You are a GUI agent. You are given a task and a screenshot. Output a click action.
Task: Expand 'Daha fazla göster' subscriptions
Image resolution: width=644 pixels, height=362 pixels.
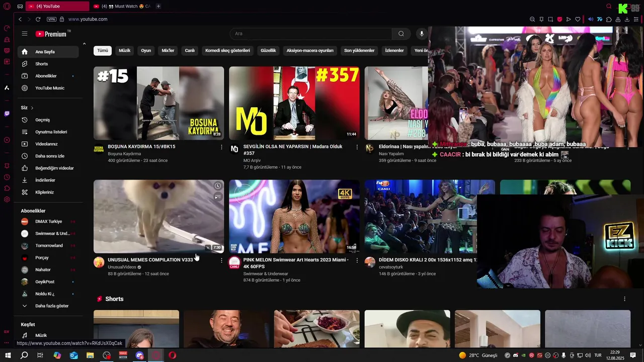(48, 306)
